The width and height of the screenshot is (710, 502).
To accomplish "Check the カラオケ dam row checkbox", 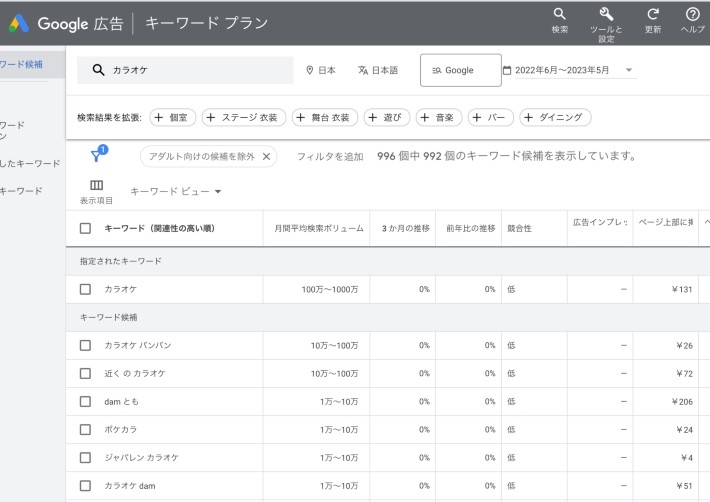I will pyautogui.click(x=85, y=486).
